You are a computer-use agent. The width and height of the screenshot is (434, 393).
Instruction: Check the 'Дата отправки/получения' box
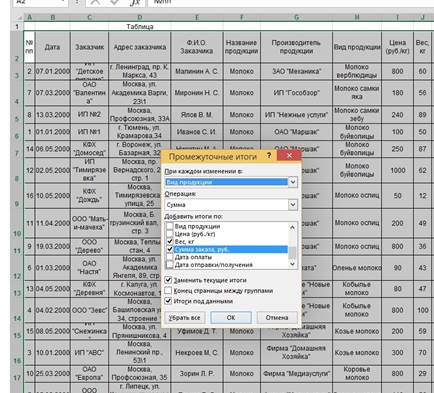point(169,265)
